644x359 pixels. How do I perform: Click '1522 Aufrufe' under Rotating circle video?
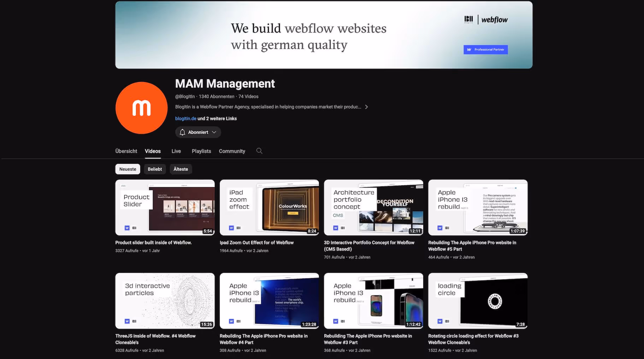click(x=440, y=351)
